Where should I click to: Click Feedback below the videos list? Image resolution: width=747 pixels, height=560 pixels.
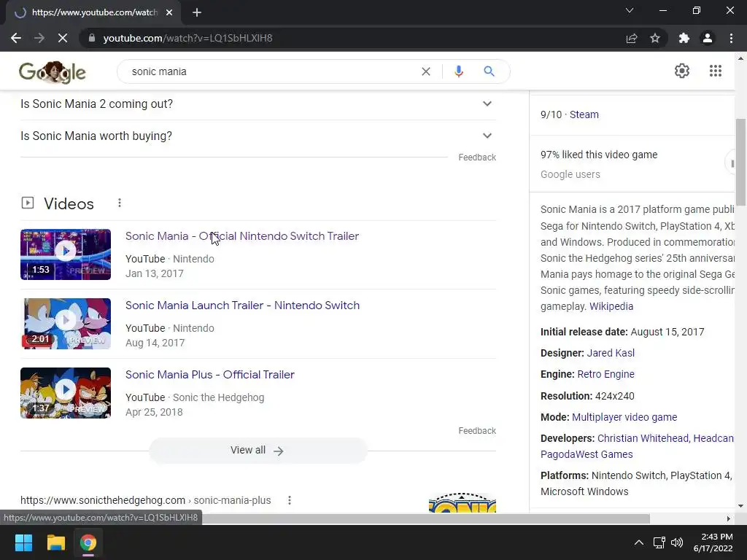[477, 430]
